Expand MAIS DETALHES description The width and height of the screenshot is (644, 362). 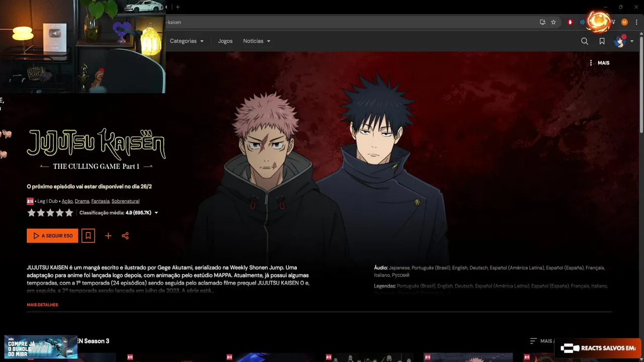coord(42,305)
